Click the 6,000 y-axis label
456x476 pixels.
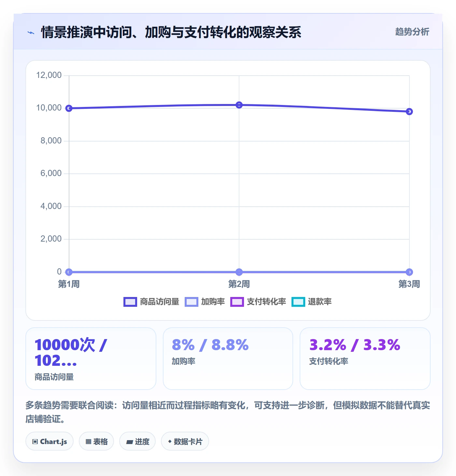[x=51, y=173]
